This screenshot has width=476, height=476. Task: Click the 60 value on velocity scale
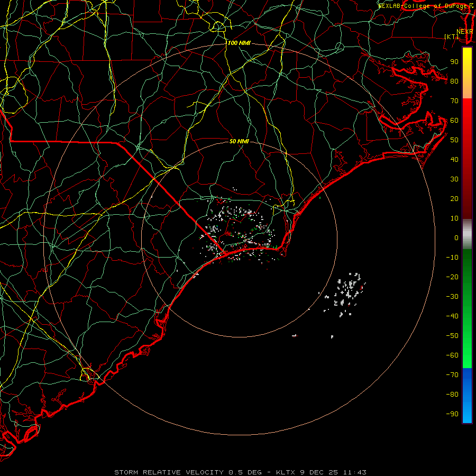click(454, 121)
